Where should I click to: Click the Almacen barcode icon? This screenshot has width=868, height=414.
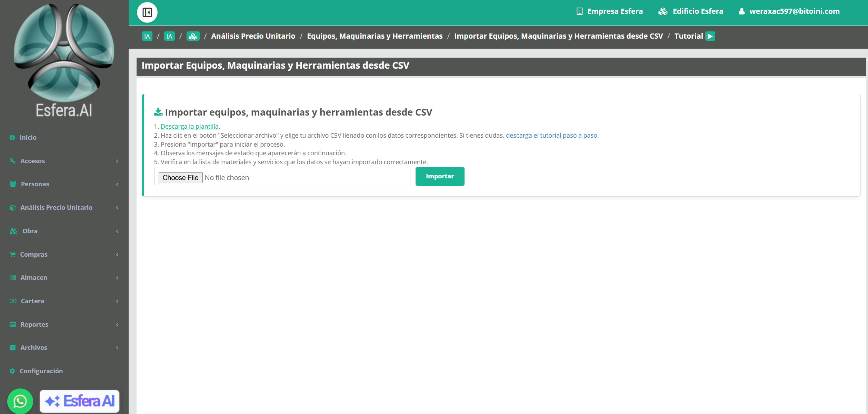pos(13,277)
